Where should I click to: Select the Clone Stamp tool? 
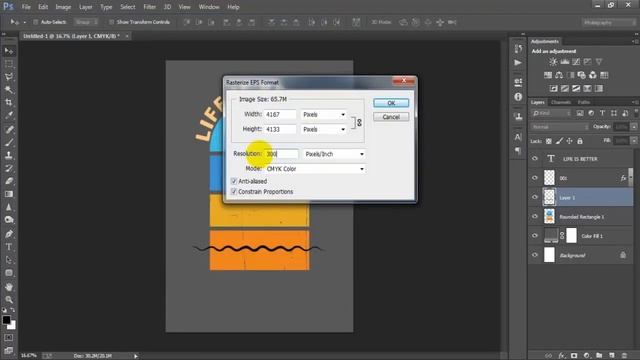[9, 155]
